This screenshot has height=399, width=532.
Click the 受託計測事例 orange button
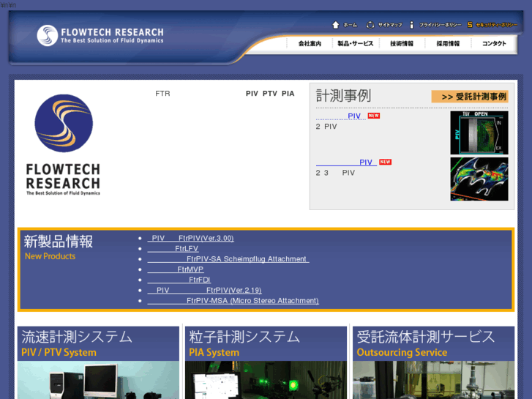[x=470, y=97]
